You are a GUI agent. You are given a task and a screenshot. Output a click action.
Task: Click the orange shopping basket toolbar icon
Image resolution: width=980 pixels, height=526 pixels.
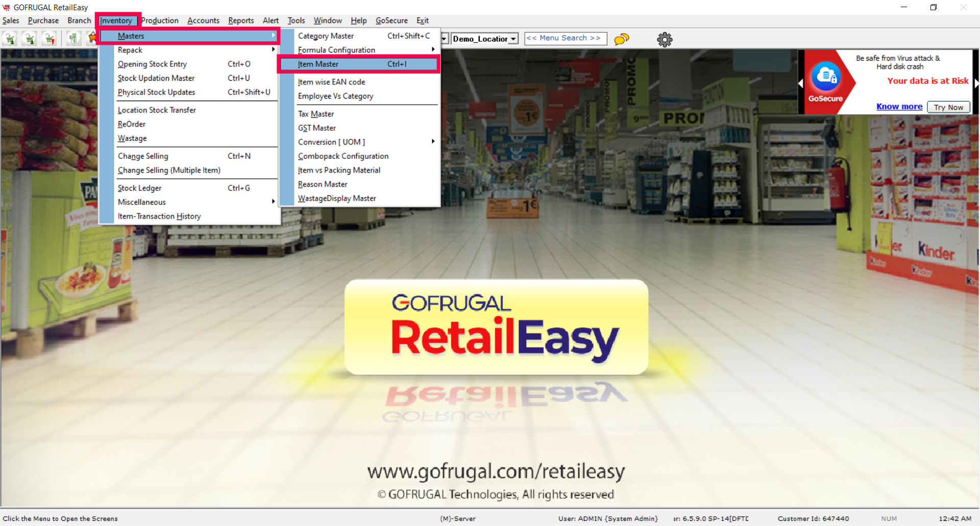point(92,39)
